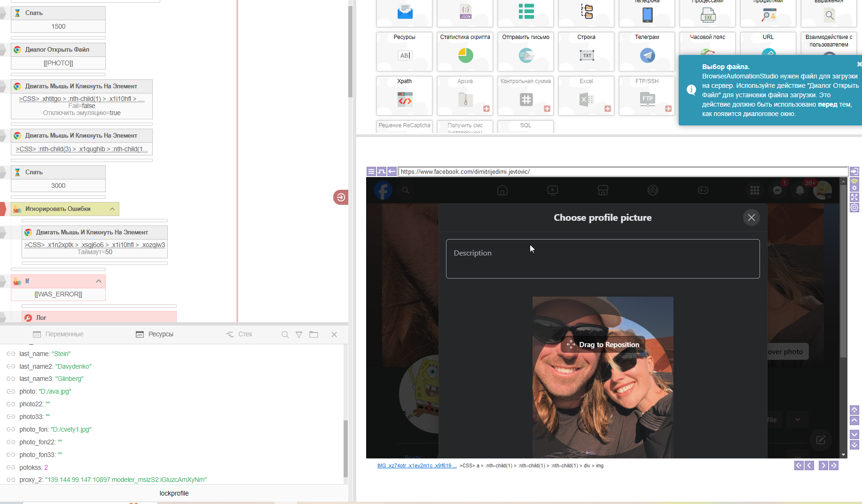Collapse the Игнорировать Ошибки block

pos(112,209)
